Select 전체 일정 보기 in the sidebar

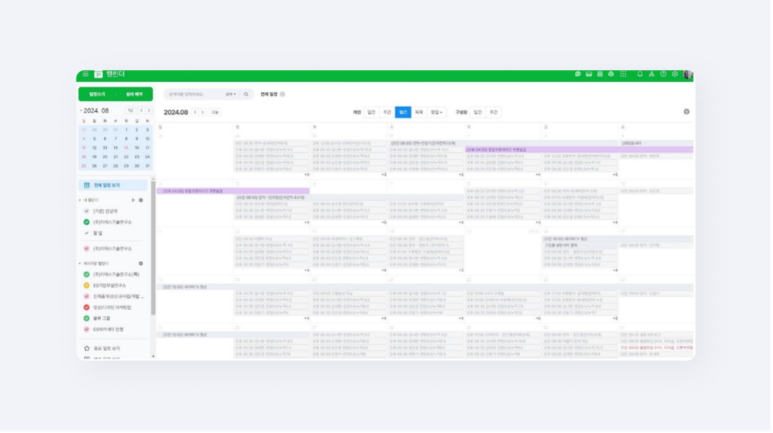[113, 186]
